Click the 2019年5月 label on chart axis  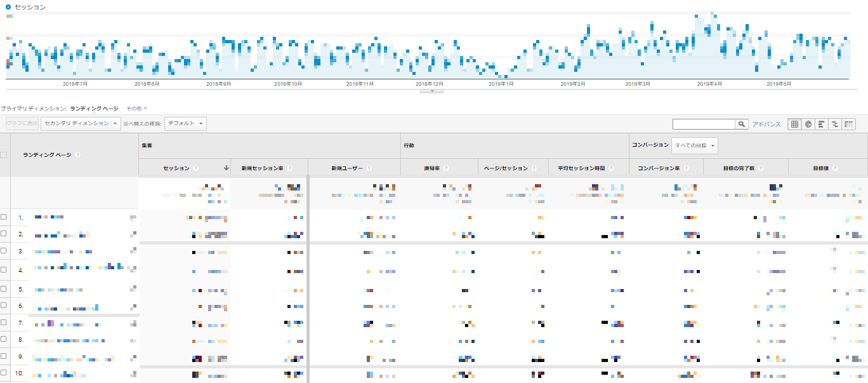[x=779, y=84]
